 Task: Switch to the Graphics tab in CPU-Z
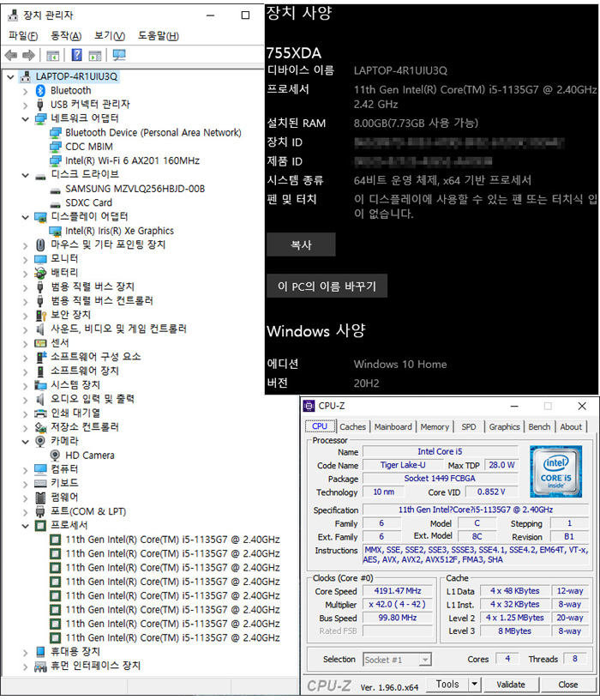504,427
